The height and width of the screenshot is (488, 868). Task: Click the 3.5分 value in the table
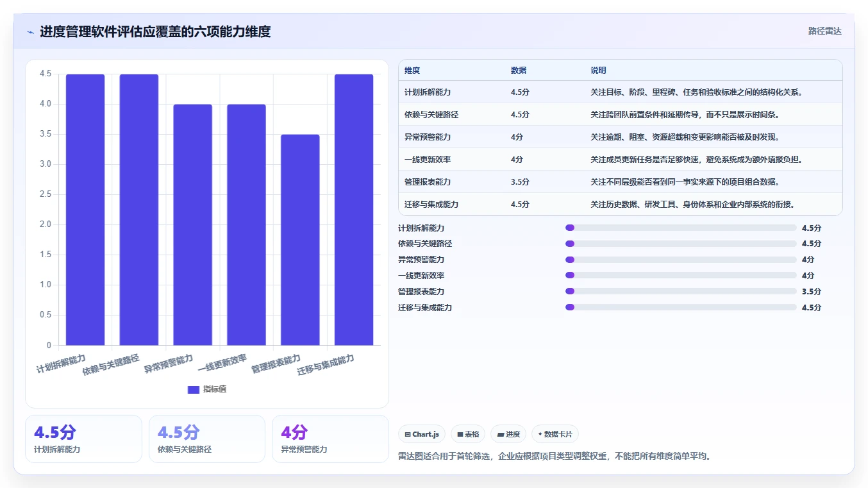(x=520, y=182)
